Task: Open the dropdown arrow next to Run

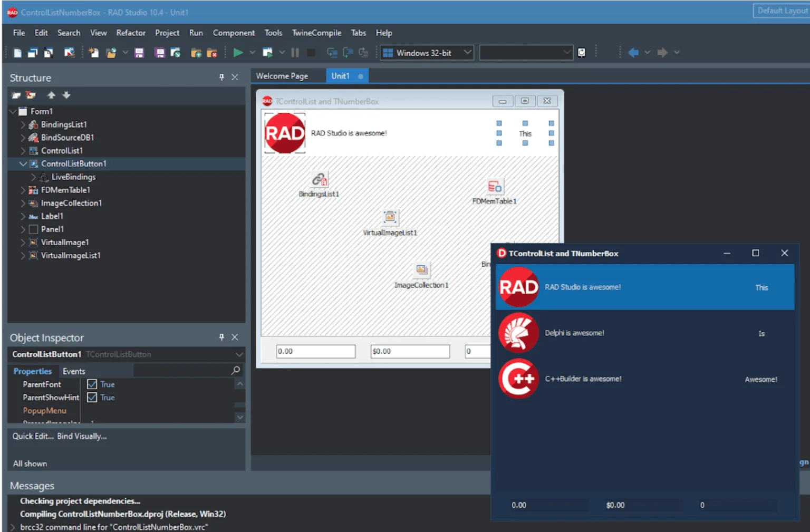Action: pos(252,53)
